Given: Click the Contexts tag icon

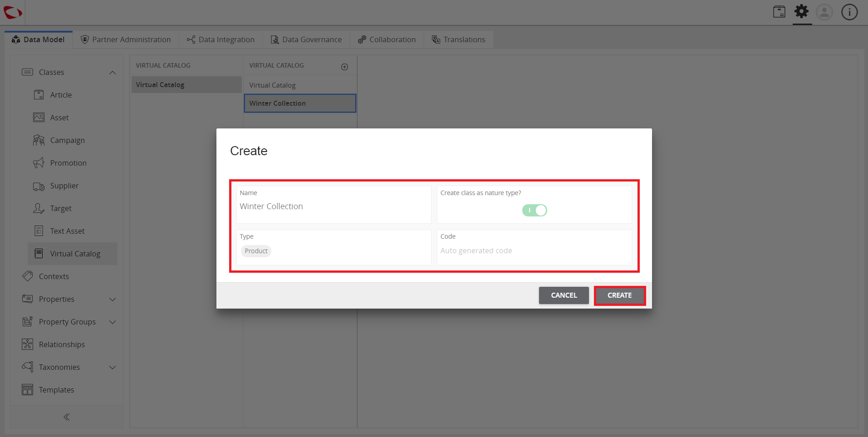Looking at the screenshot, I should (x=28, y=276).
